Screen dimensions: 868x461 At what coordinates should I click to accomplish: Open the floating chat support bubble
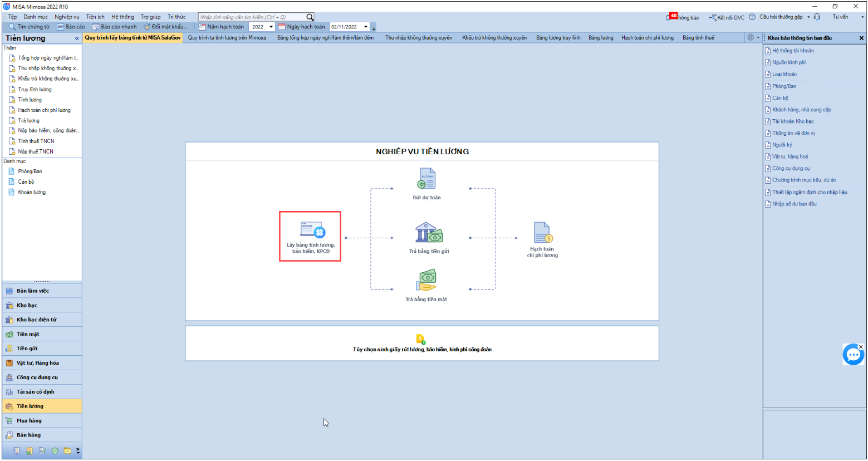(x=853, y=355)
